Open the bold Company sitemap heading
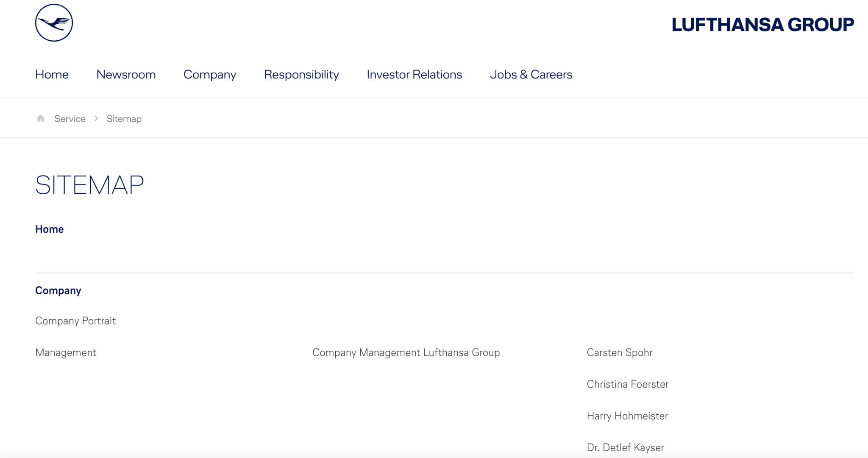Viewport: 868px width, 458px height. 58,290
